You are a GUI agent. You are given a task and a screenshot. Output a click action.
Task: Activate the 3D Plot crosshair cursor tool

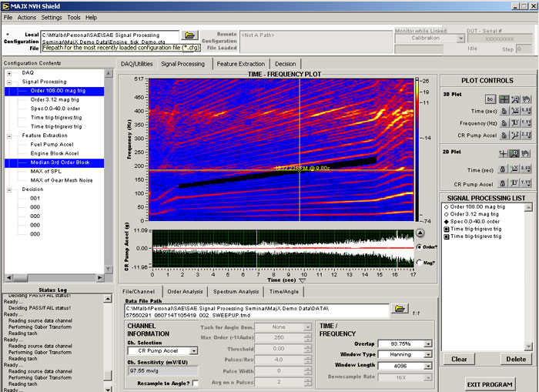[503, 99]
